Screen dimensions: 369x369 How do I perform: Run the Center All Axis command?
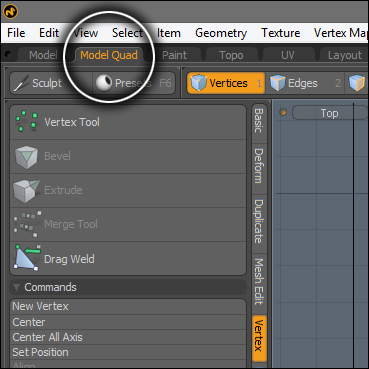click(x=128, y=337)
